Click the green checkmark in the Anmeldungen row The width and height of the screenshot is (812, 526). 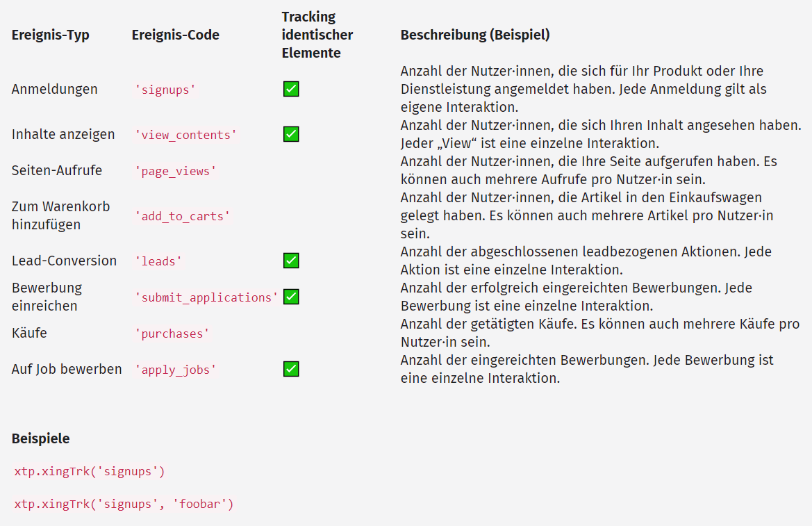click(291, 89)
